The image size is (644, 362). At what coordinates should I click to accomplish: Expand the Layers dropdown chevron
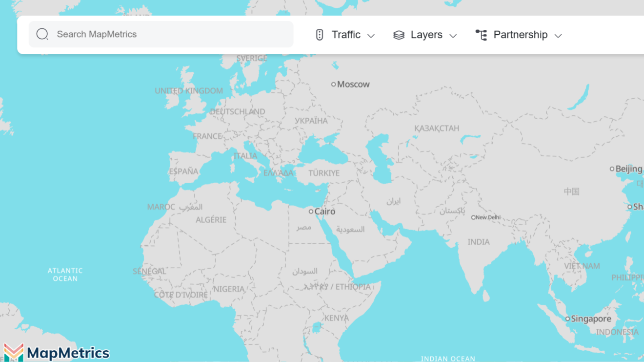coord(454,35)
